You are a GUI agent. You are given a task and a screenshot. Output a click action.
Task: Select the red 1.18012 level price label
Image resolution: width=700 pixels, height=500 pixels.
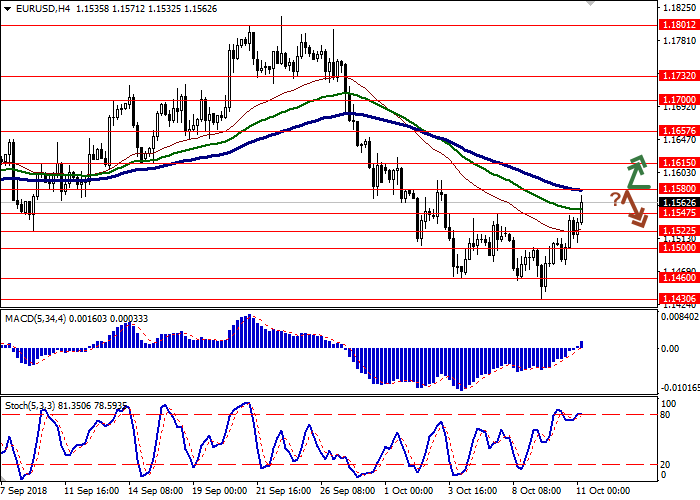(679, 25)
